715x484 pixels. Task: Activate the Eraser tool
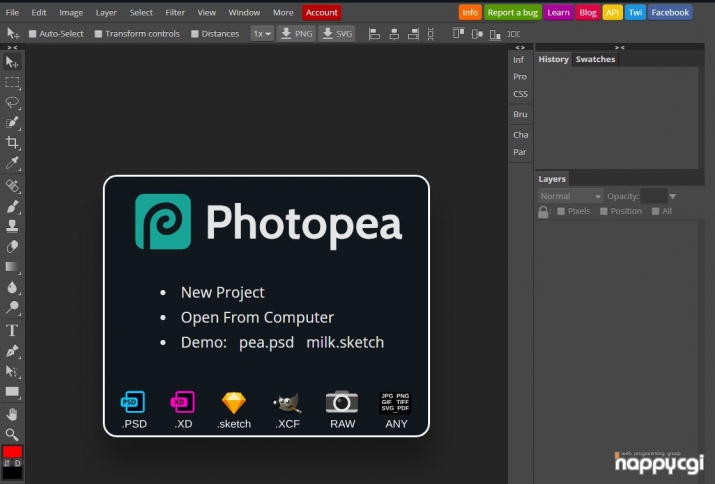(x=12, y=246)
